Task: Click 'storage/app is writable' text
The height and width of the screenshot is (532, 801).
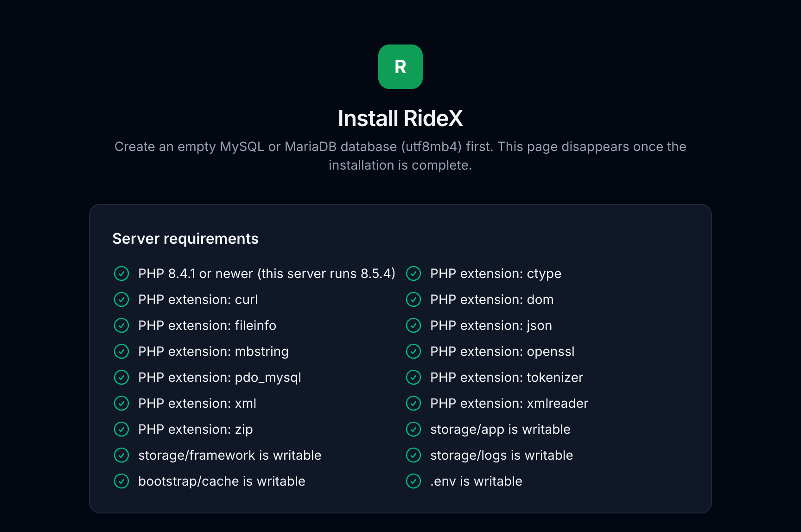Action: click(x=500, y=429)
